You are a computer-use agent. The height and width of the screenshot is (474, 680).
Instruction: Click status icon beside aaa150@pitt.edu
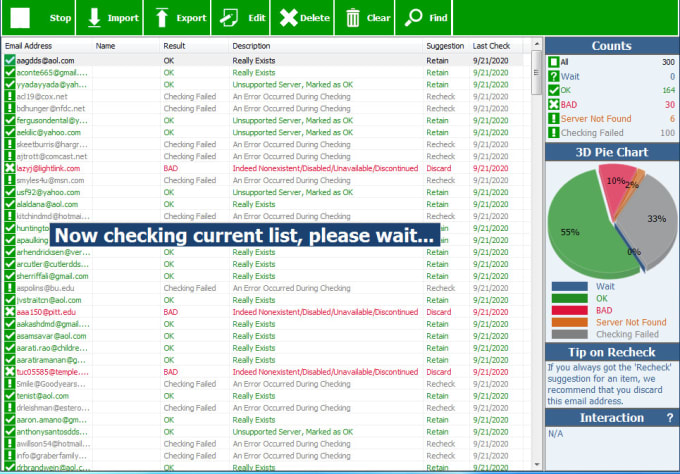pos(9,312)
